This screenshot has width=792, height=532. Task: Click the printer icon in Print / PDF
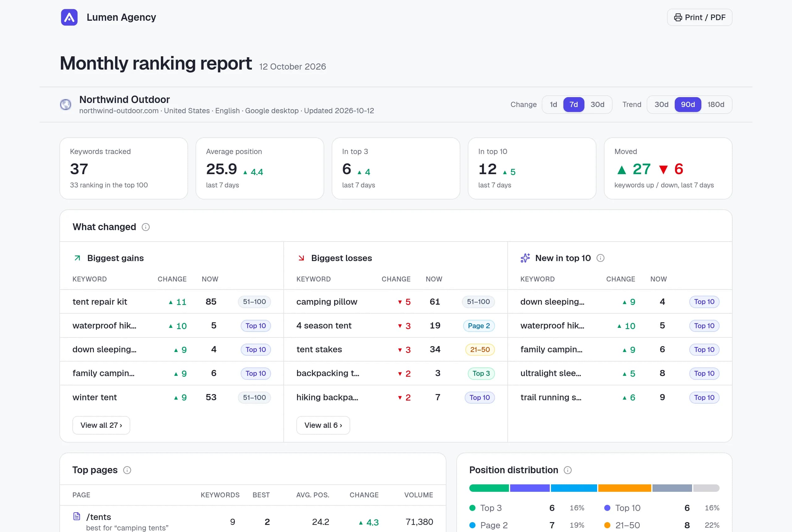tap(678, 17)
